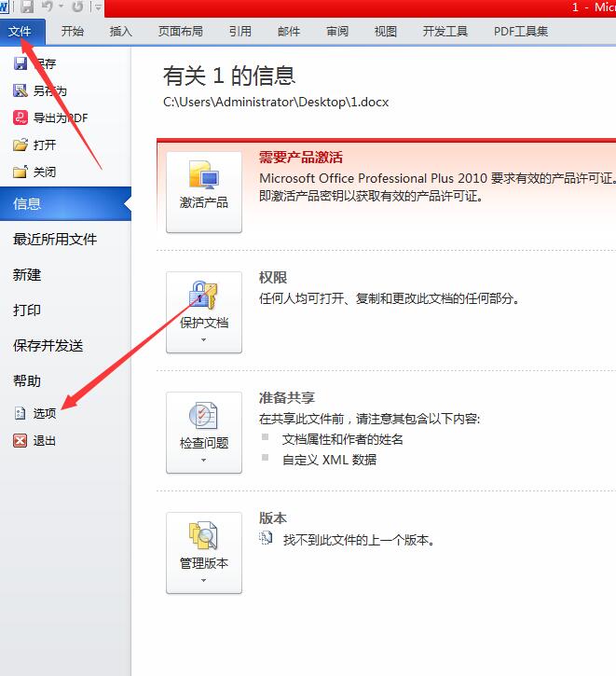616x676 pixels.
Task: Click the 激活产品 button
Action: pos(204,192)
